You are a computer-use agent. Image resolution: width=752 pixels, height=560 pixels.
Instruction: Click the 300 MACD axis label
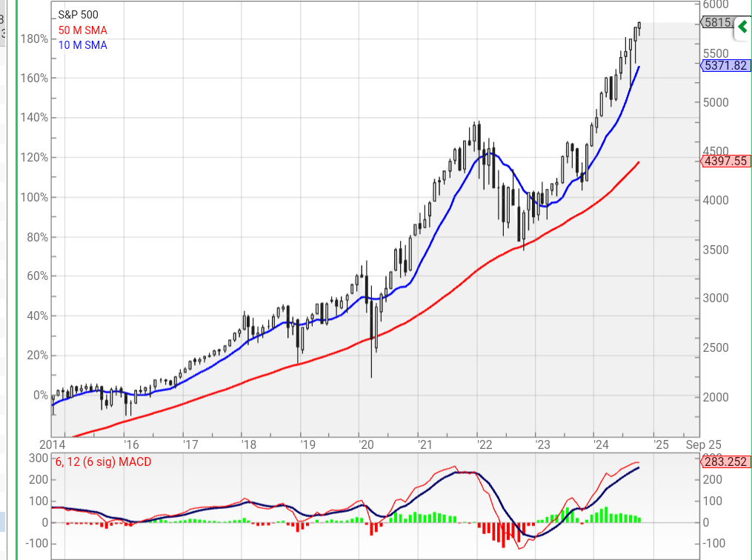point(39,458)
